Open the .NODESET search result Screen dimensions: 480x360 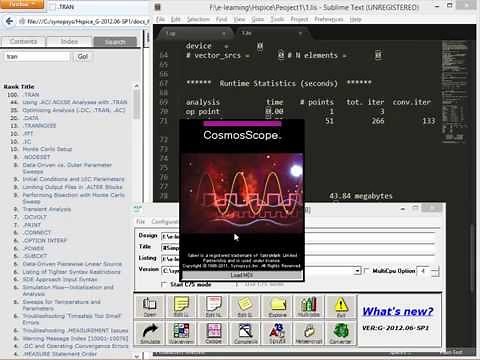(x=36, y=157)
